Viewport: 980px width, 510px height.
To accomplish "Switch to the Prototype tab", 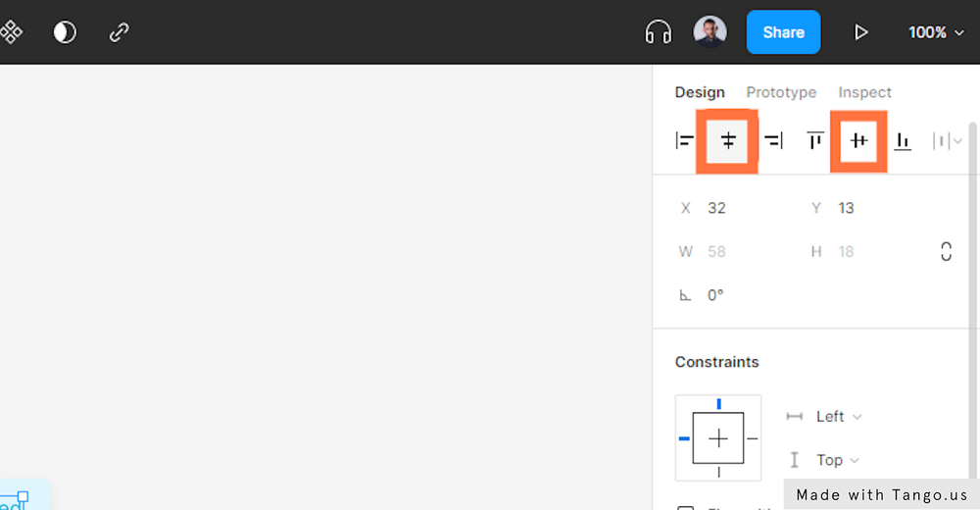I will pyautogui.click(x=781, y=92).
